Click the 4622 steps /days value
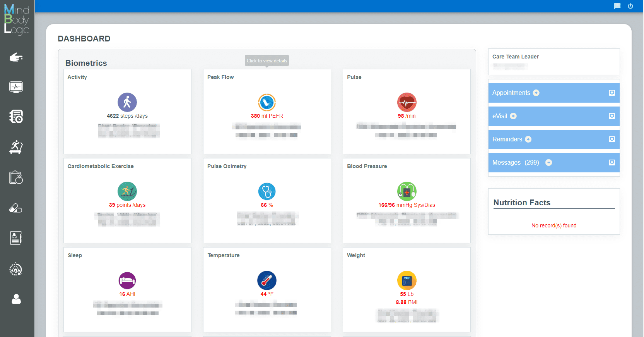 127,116
